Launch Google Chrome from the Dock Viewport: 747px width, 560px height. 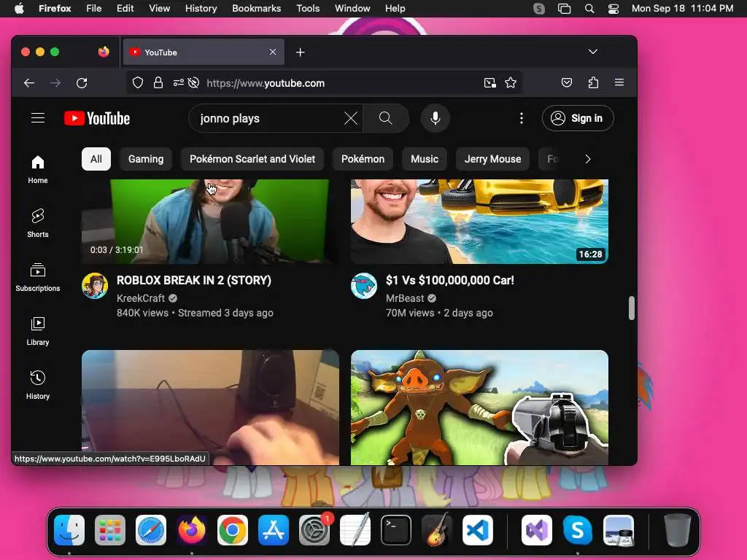point(233,530)
